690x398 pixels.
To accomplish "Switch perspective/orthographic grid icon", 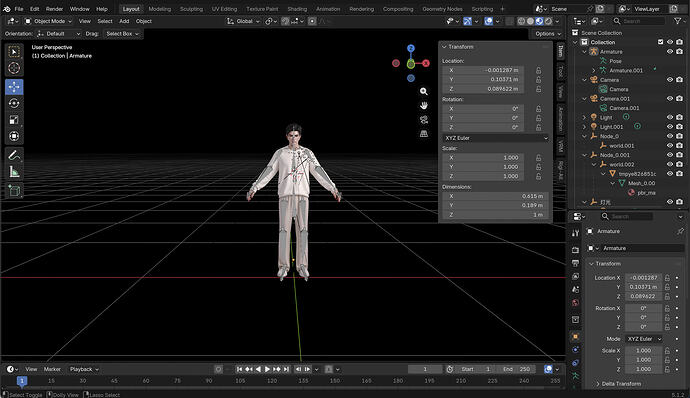I will point(423,134).
